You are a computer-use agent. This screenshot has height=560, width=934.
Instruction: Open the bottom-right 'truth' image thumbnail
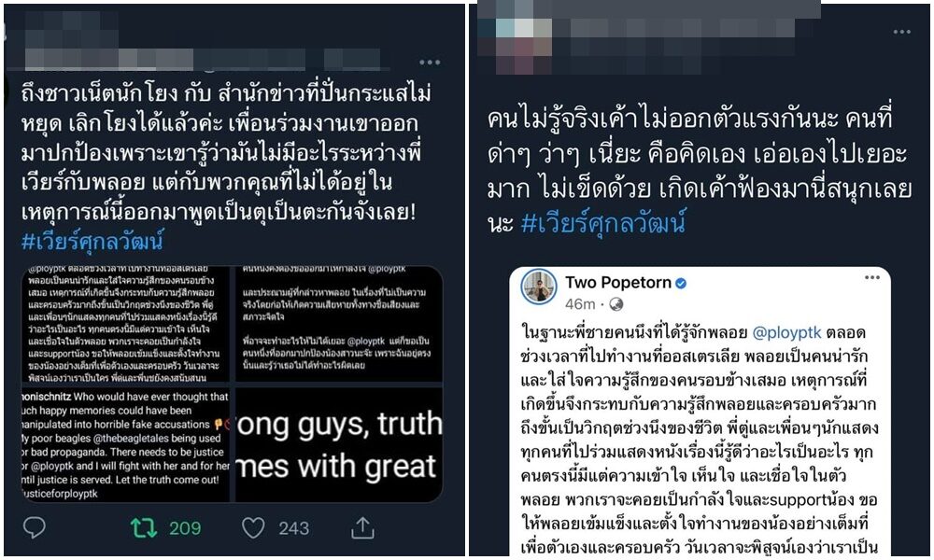click(x=339, y=444)
